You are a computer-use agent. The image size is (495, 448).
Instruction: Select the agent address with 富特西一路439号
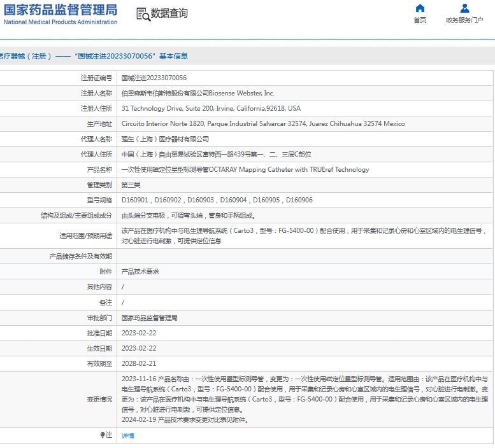click(216, 155)
